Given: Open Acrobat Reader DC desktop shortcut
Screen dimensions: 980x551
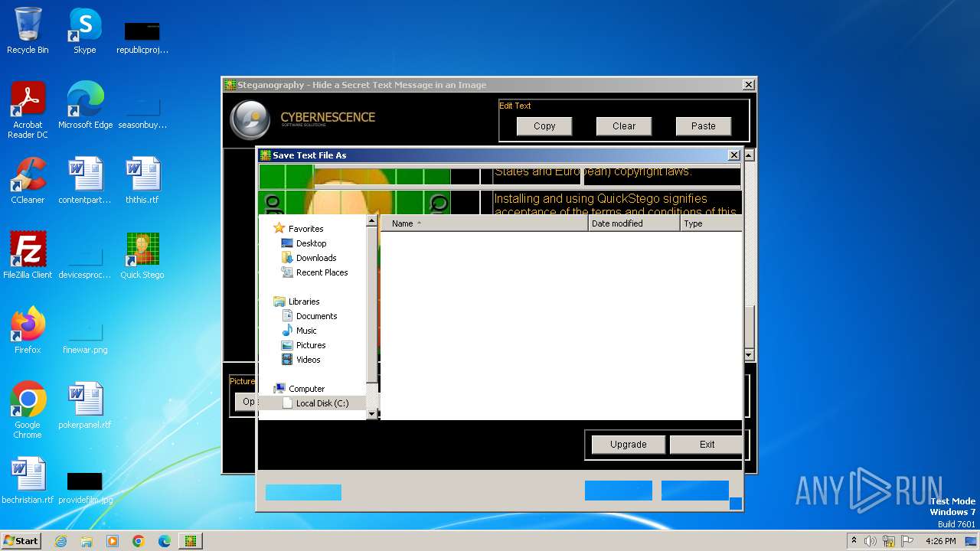Looking at the screenshot, I should tap(28, 111).
